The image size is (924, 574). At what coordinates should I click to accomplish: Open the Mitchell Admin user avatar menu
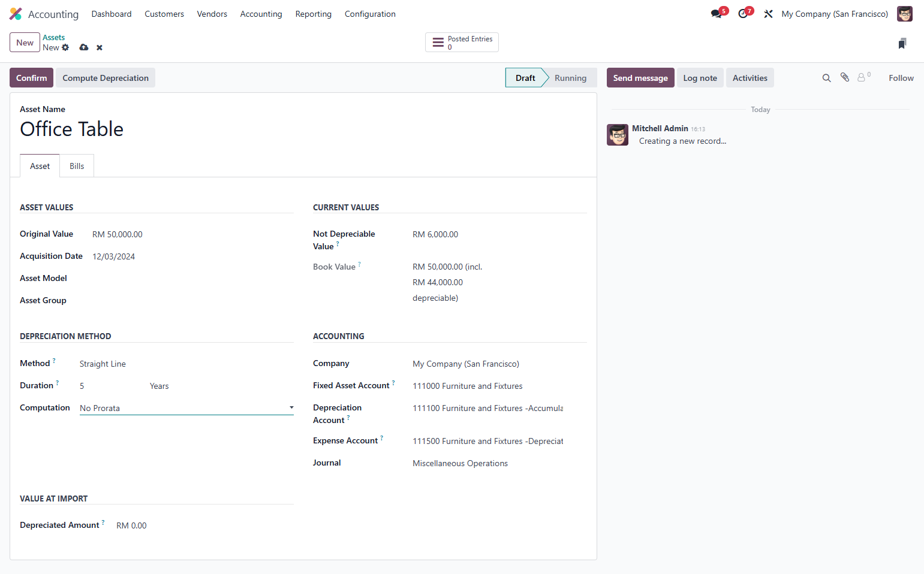tap(905, 14)
